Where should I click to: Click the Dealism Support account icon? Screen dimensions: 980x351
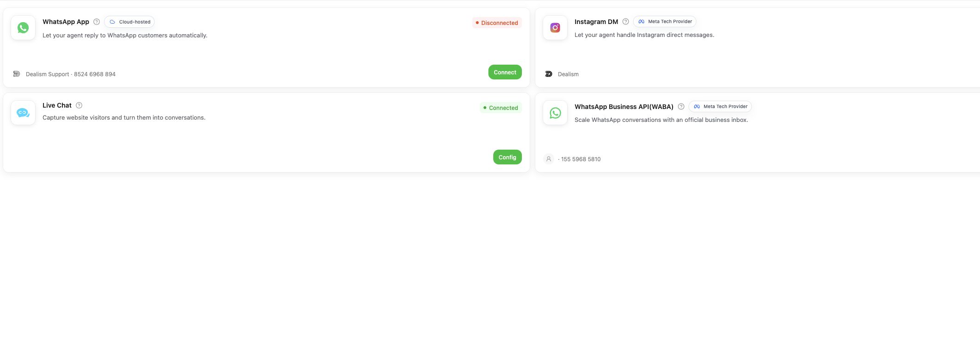17,74
